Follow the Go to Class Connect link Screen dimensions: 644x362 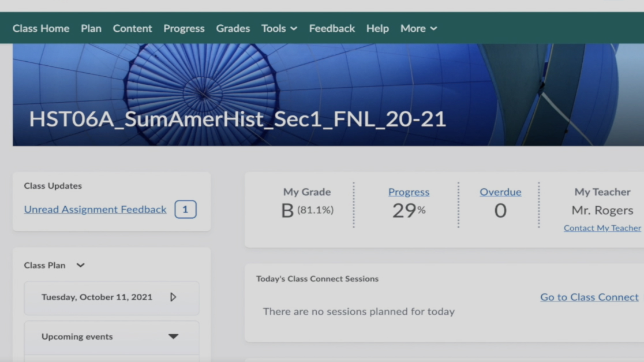pyautogui.click(x=589, y=297)
